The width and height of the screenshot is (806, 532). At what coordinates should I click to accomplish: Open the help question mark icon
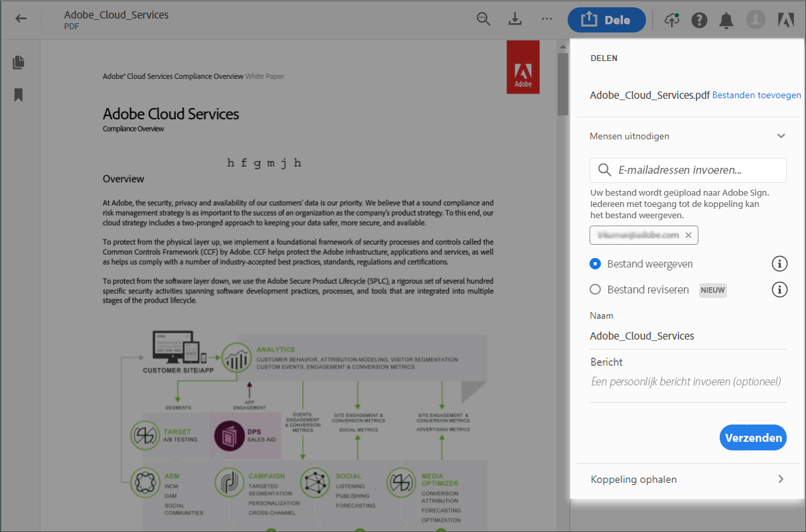pos(699,20)
